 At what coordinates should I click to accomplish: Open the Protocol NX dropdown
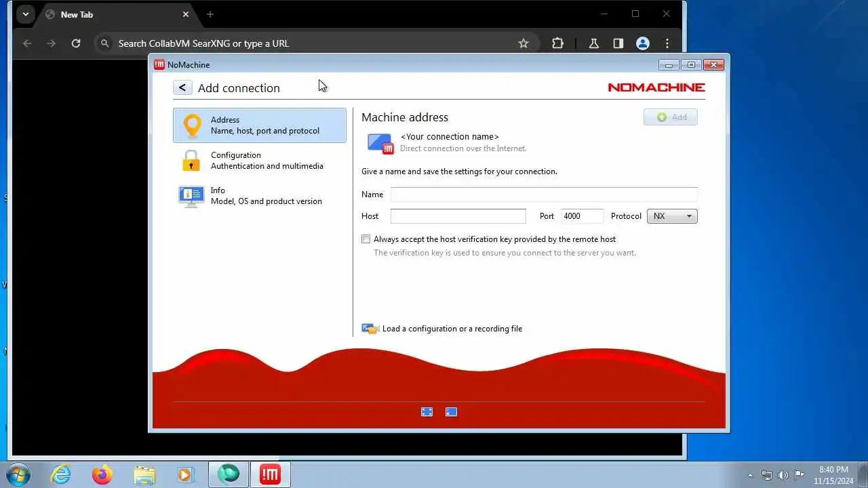pyautogui.click(x=672, y=216)
